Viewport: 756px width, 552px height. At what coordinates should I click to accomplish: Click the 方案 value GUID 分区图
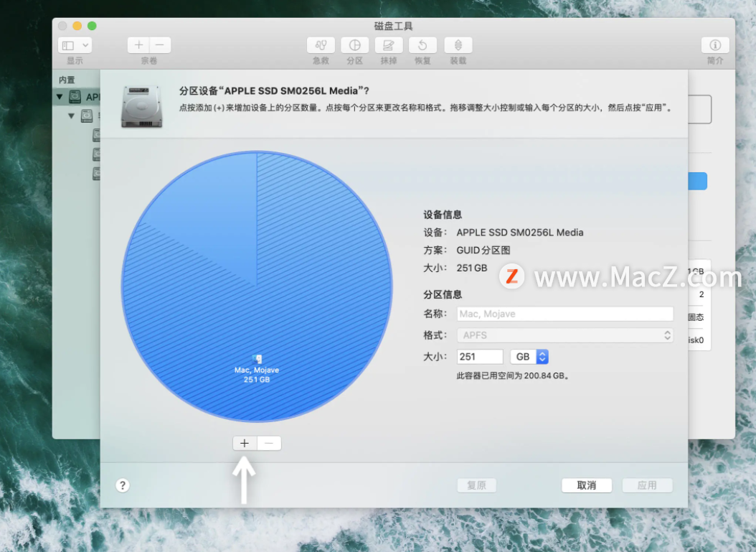click(483, 250)
